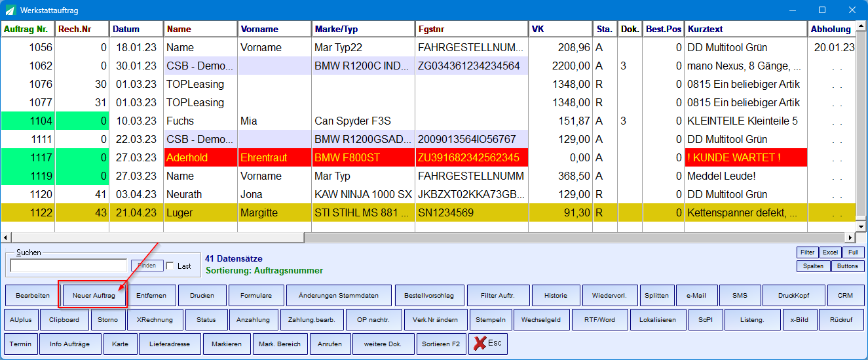Image resolution: width=868 pixels, height=360 pixels.
Task: Click the Entfernen button
Action: (151, 296)
